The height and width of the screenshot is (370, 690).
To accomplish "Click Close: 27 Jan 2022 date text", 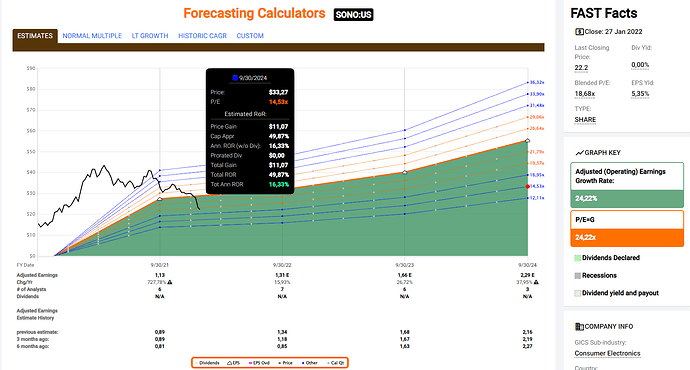I will point(613,32).
